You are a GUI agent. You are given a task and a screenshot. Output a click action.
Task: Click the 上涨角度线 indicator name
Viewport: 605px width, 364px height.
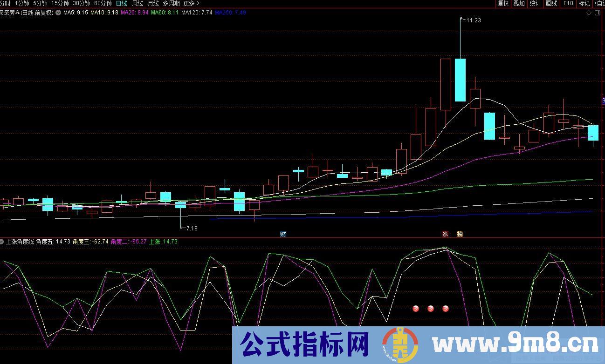(x=20, y=242)
